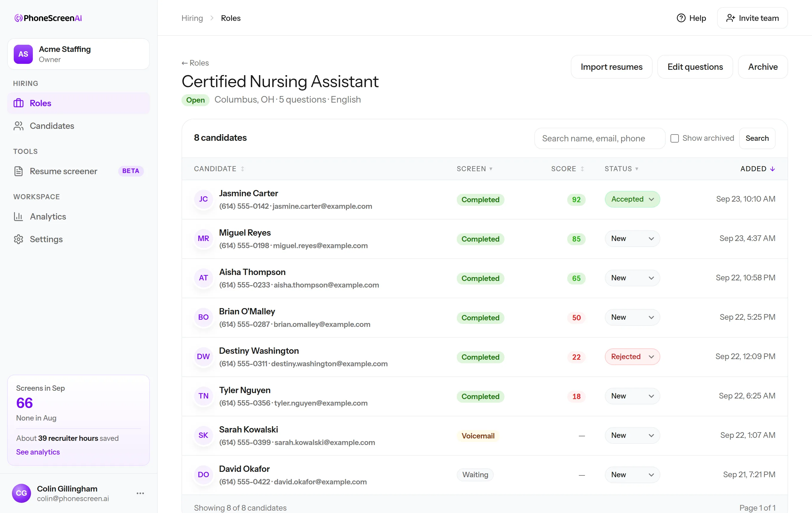The height and width of the screenshot is (513, 812).
Task: Open David Okafor's status dropdown
Action: point(632,475)
